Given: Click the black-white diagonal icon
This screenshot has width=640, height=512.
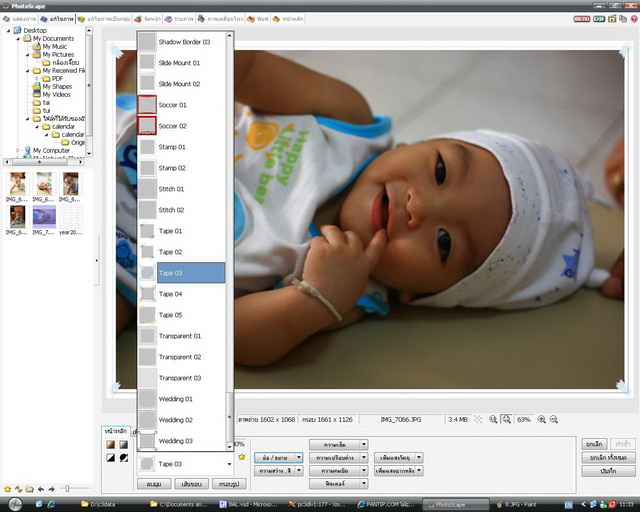Looking at the screenshot, I should click(111, 458).
